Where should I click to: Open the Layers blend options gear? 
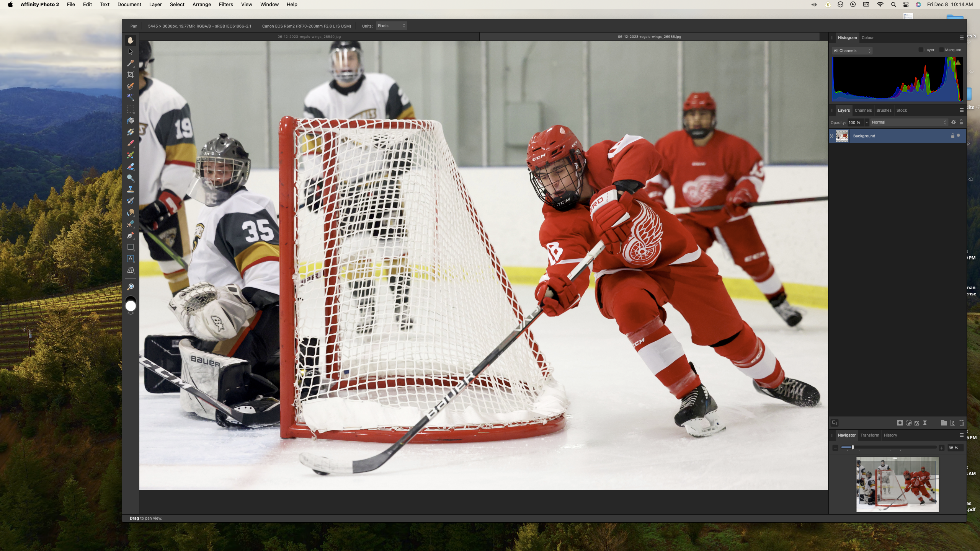point(954,122)
